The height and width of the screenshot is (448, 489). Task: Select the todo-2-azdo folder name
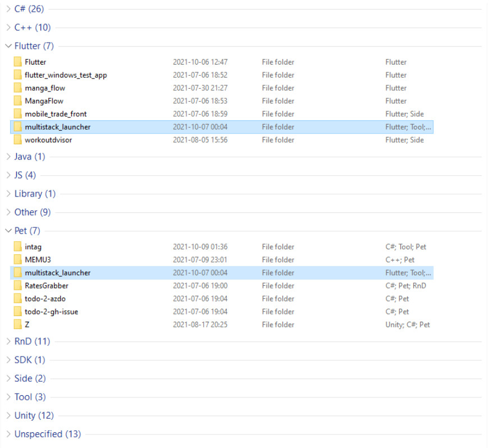point(45,299)
